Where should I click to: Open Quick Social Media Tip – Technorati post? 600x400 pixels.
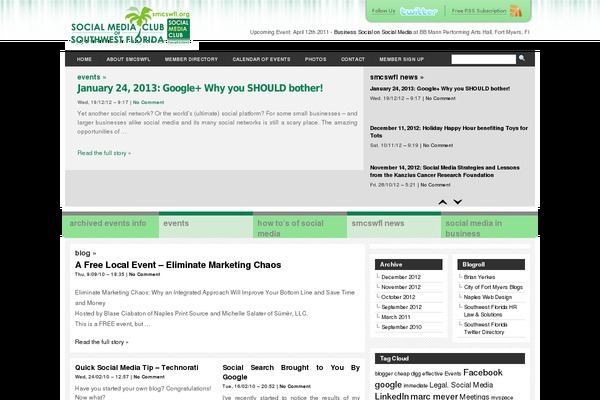pos(137,367)
